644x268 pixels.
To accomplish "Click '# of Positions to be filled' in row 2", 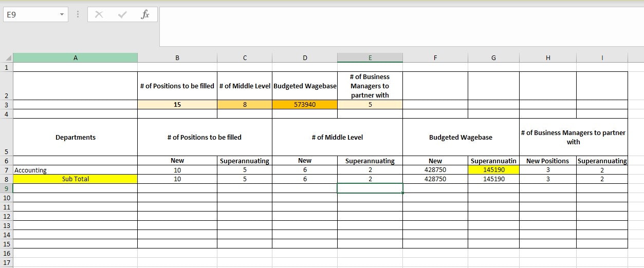I will (177, 86).
